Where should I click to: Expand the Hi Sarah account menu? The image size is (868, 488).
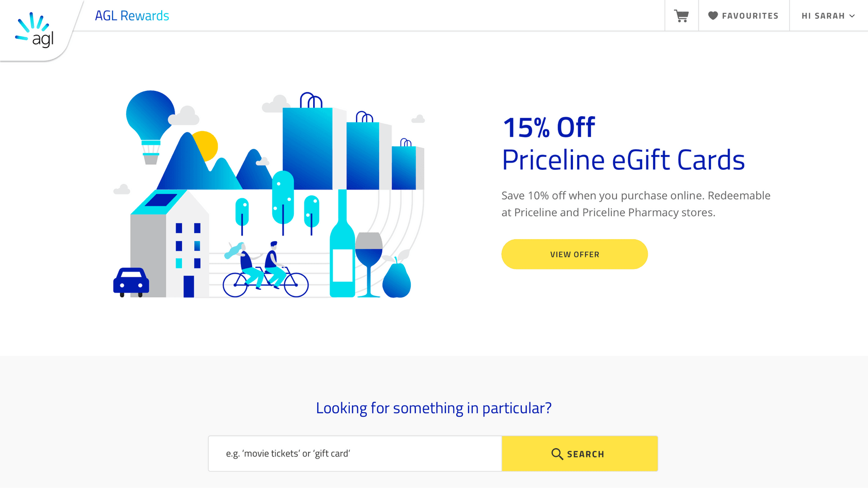pos(828,16)
